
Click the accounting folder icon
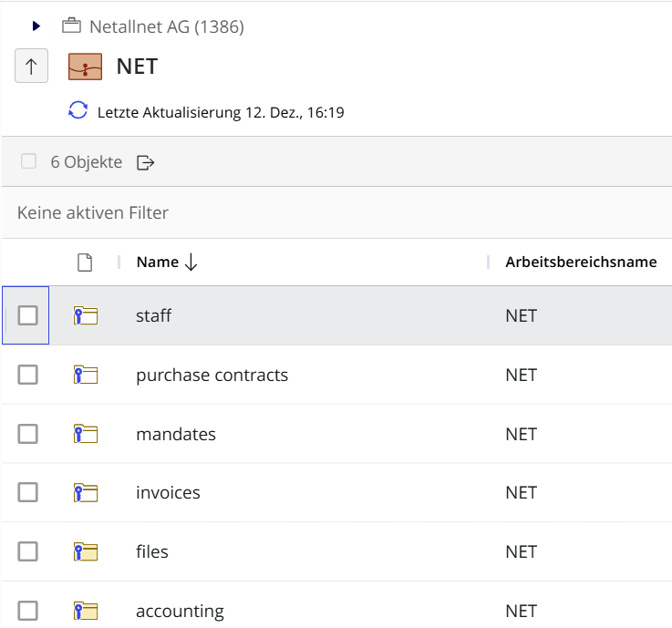[85, 611]
